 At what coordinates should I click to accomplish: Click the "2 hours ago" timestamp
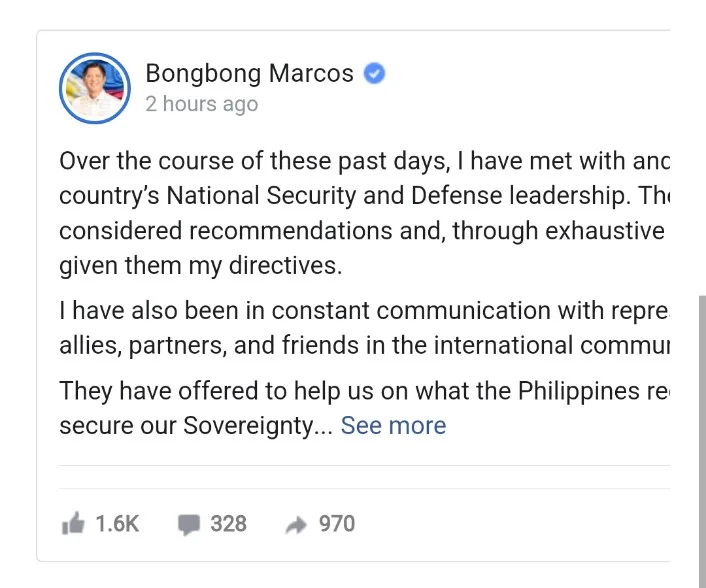click(201, 104)
